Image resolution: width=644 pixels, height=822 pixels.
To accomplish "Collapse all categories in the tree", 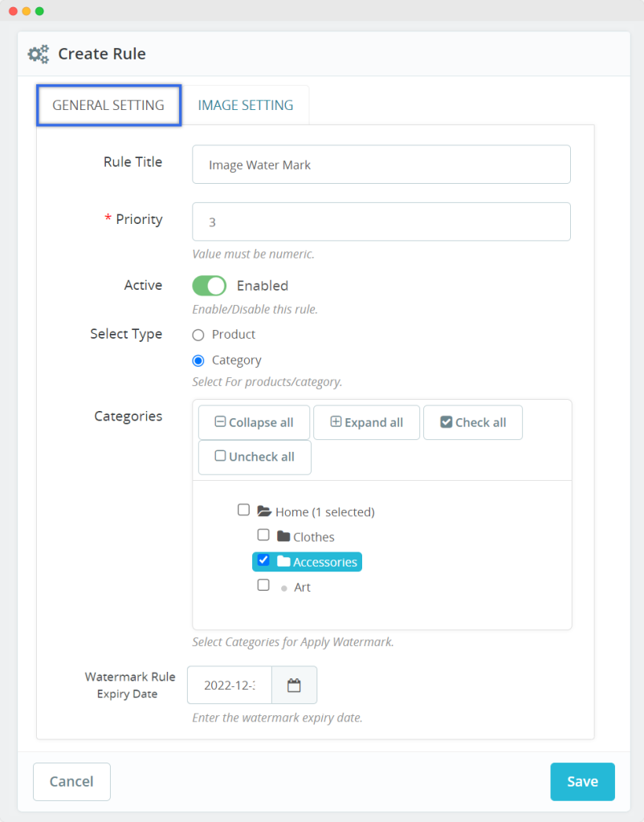I will click(x=254, y=423).
